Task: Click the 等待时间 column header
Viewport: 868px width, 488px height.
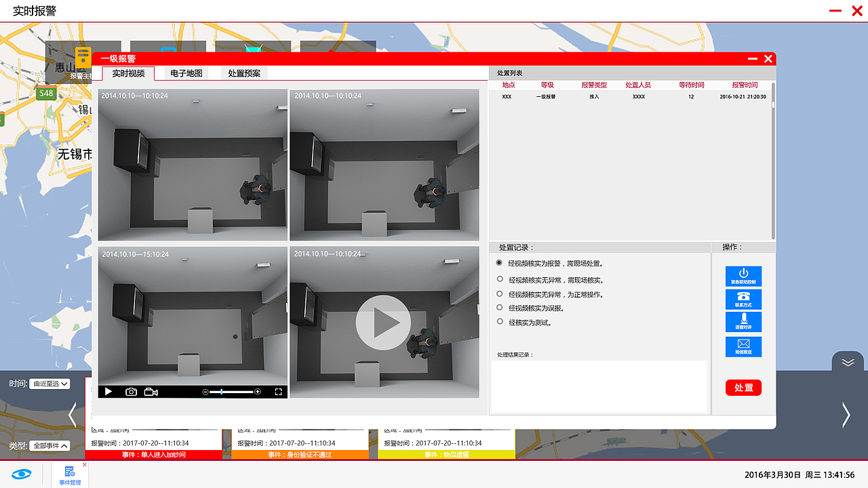Action: pyautogui.click(x=692, y=85)
